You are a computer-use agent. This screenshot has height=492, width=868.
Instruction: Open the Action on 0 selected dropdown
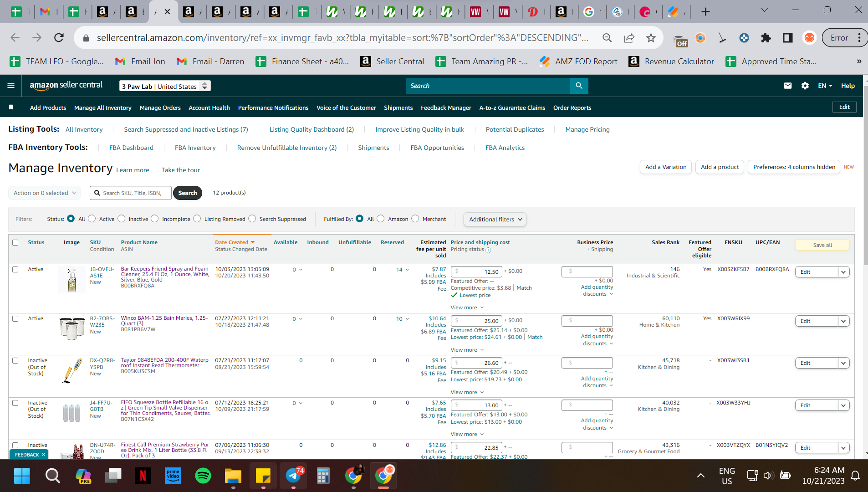[44, 193]
